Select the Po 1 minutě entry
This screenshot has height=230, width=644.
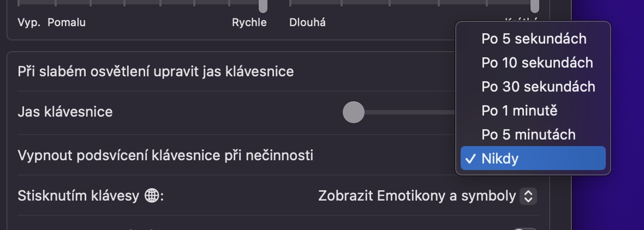(519, 111)
